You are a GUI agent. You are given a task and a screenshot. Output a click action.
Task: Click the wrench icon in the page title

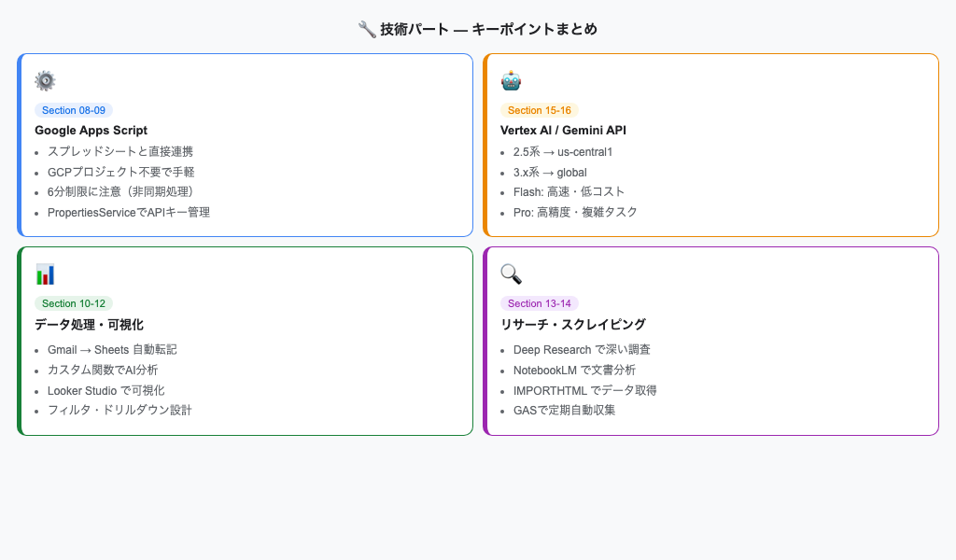point(365,28)
